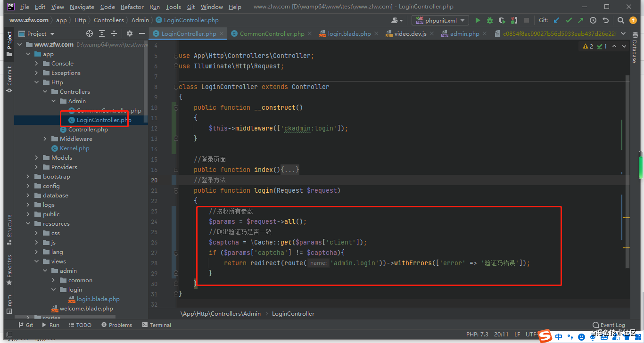
Task: Open the Refactor menu
Action: 132,7
